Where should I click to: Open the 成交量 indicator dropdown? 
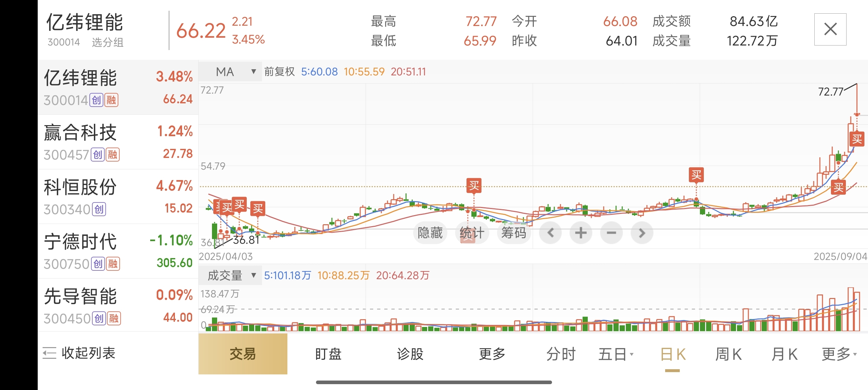230,276
